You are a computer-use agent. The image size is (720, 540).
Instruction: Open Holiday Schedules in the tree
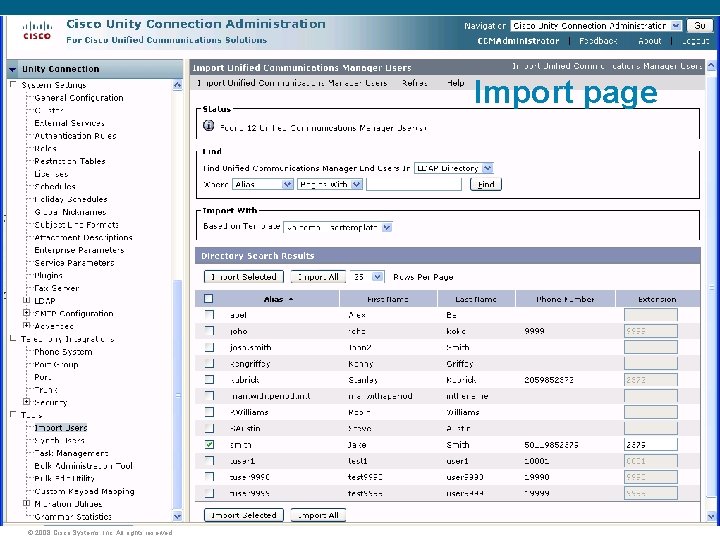pyautogui.click(x=71, y=199)
